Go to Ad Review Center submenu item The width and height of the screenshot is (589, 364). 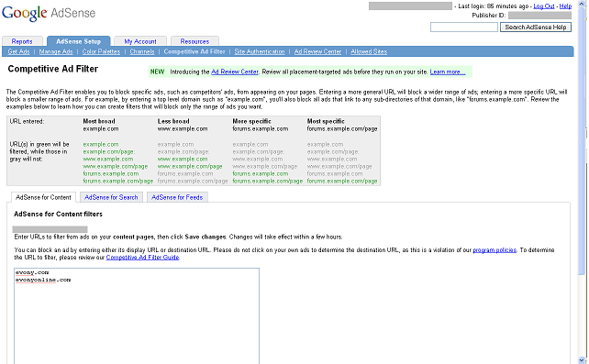pos(317,51)
